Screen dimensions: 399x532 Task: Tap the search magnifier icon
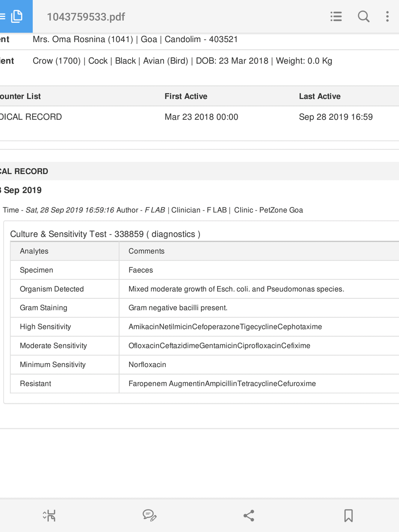[364, 16]
